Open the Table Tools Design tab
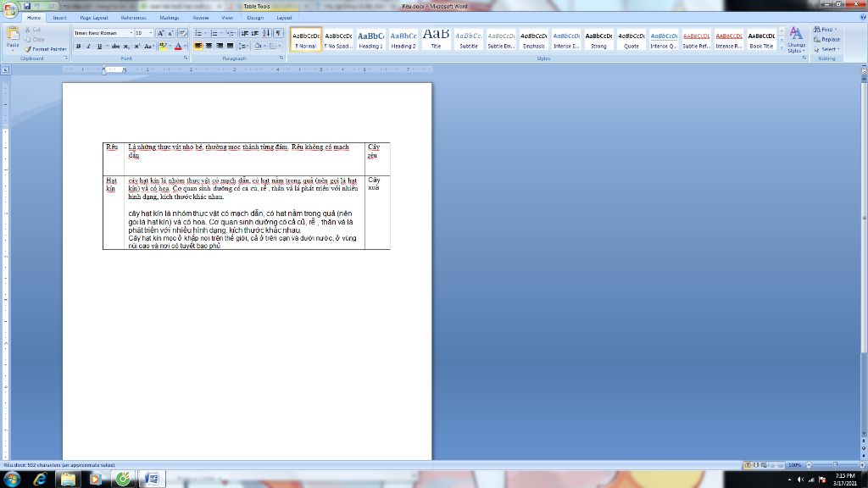 click(255, 18)
